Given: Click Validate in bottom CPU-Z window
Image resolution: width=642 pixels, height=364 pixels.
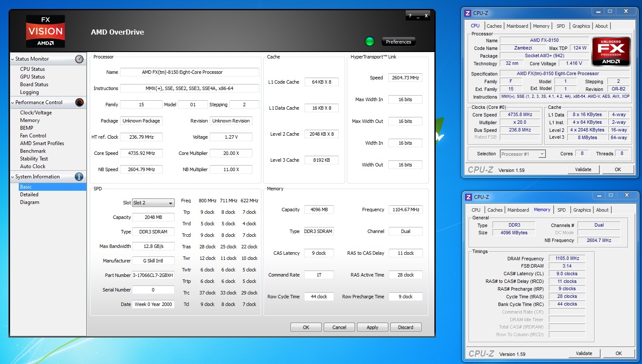Looking at the screenshot, I should click(584, 353).
